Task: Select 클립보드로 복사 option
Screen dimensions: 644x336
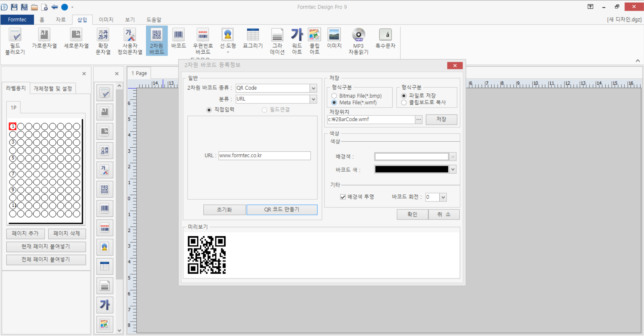Action: (x=404, y=102)
